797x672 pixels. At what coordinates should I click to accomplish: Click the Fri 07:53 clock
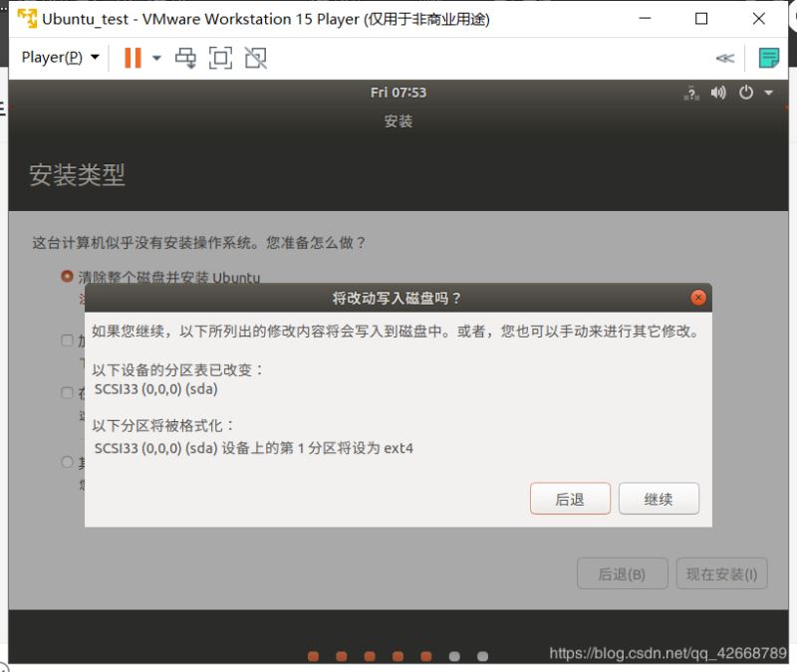[x=398, y=92]
